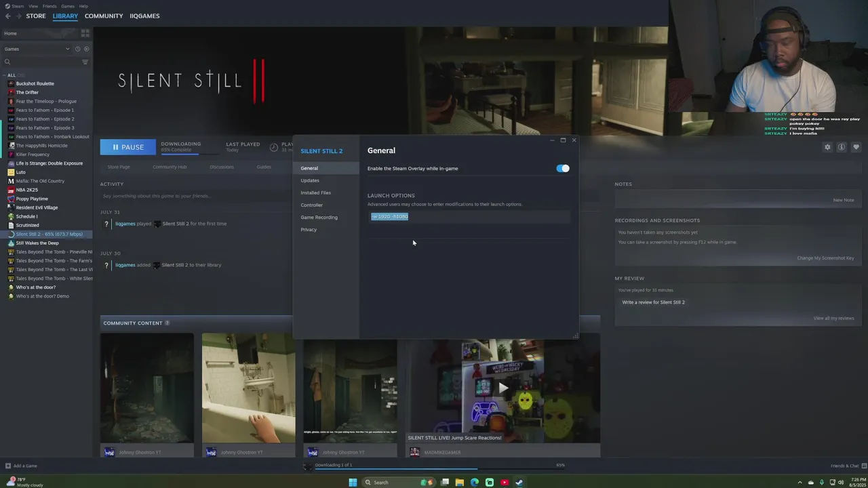Select NBA 2K25 in the library
This screenshot has height=488, width=868.
coord(27,190)
